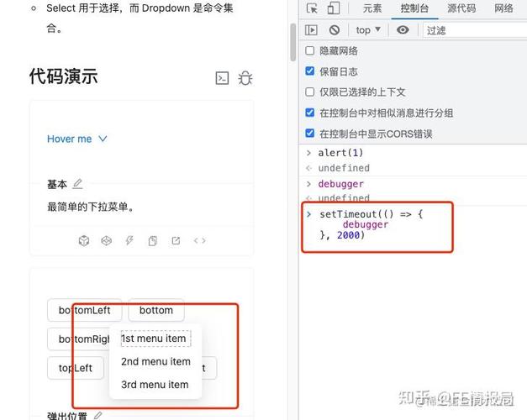Show the console sidebar panel icon
Image resolution: width=527 pixels, height=420 pixels.
click(x=311, y=30)
